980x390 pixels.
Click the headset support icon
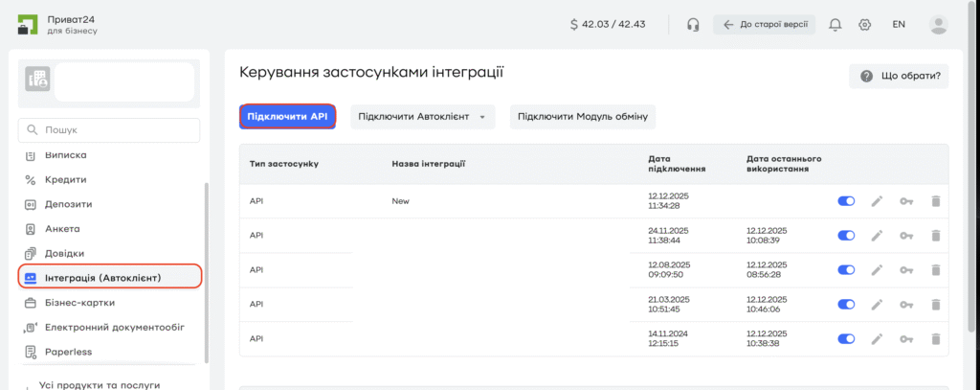point(693,25)
